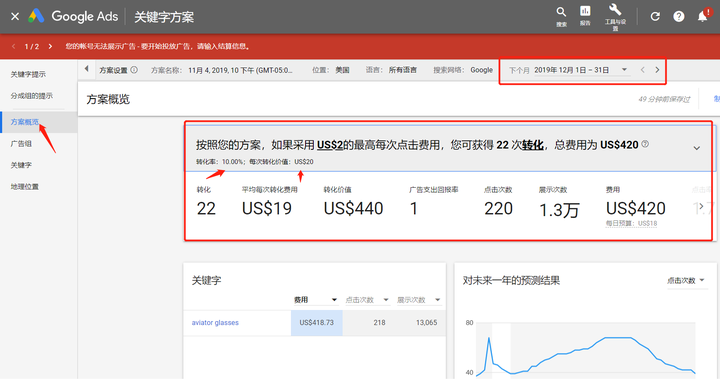The height and width of the screenshot is (381, 720).
Task: Click help icon after US$420 total cost
Action: click(x=645, y=144)
